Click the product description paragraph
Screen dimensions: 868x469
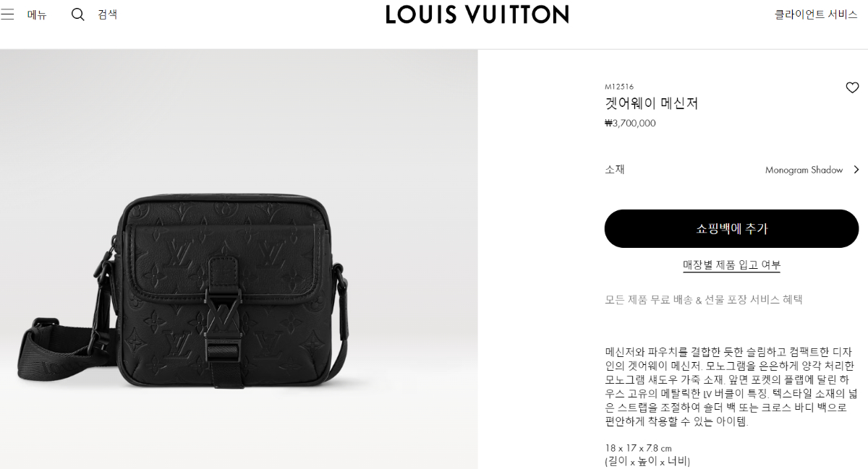[731, 387]
